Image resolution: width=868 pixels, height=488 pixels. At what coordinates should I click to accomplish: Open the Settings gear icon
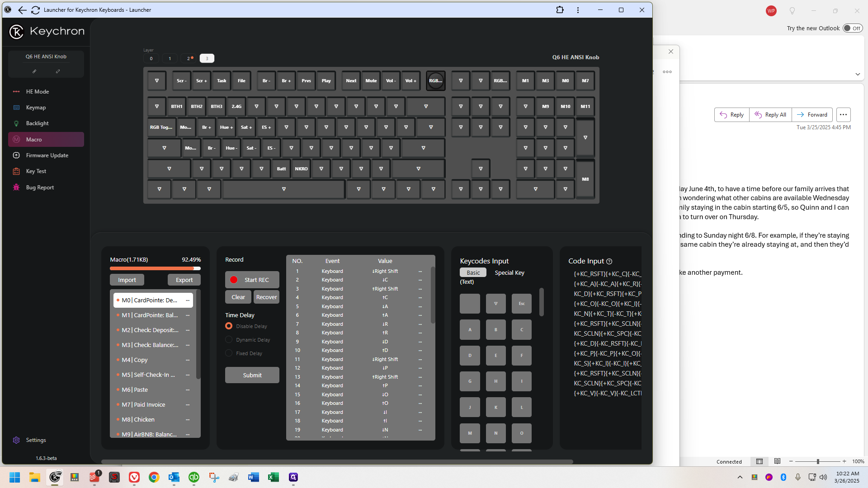16,440
